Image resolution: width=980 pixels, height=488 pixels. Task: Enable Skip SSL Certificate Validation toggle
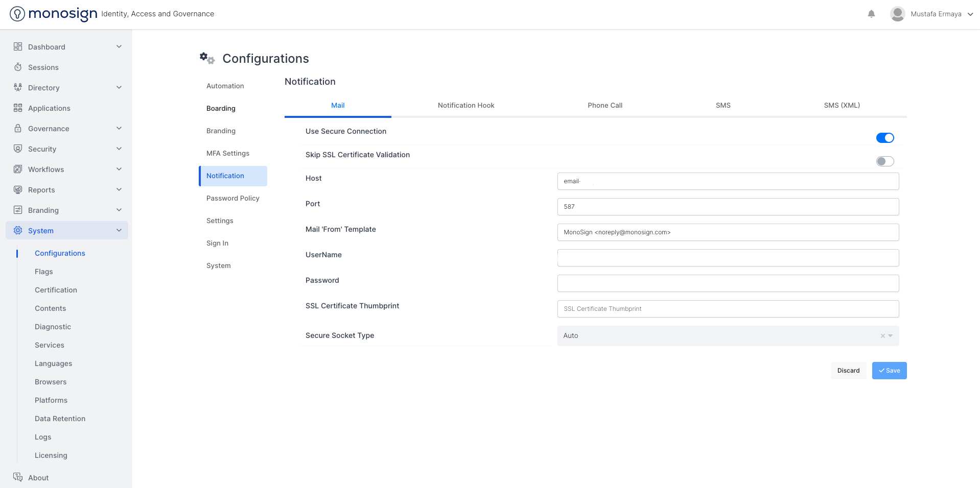point(884,161)
